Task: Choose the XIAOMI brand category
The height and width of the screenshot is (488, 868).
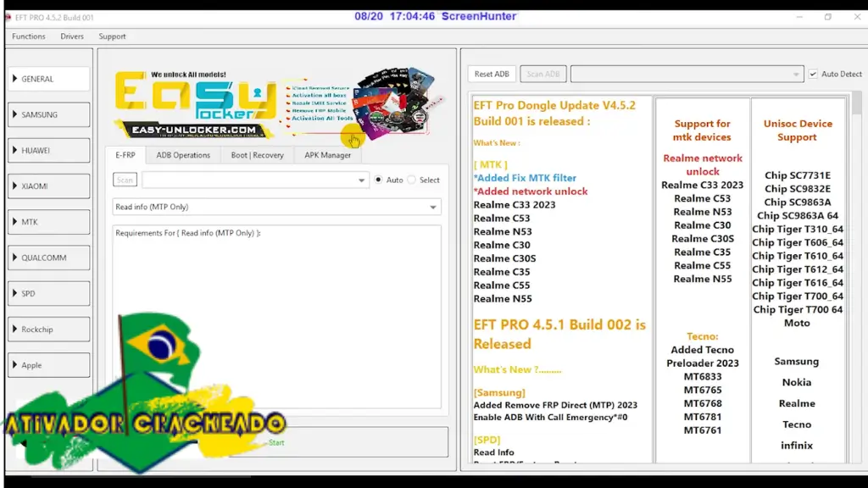Action: (48, 186)
